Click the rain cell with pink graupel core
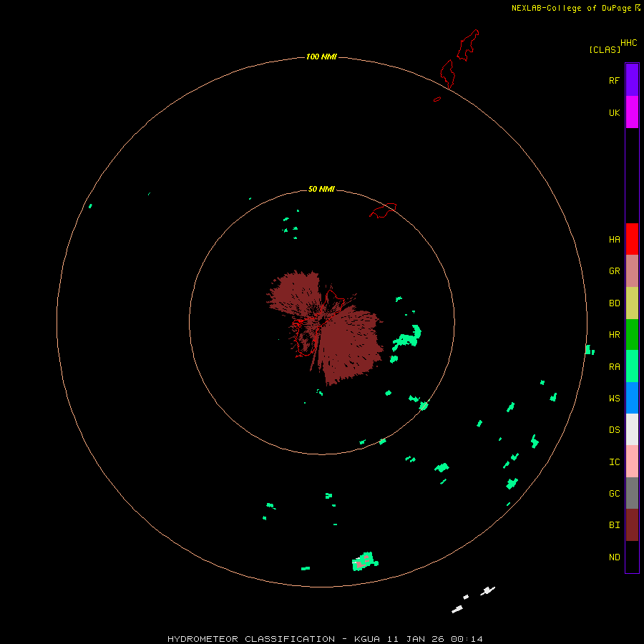The image size is (644, 644). coord(365,562)
